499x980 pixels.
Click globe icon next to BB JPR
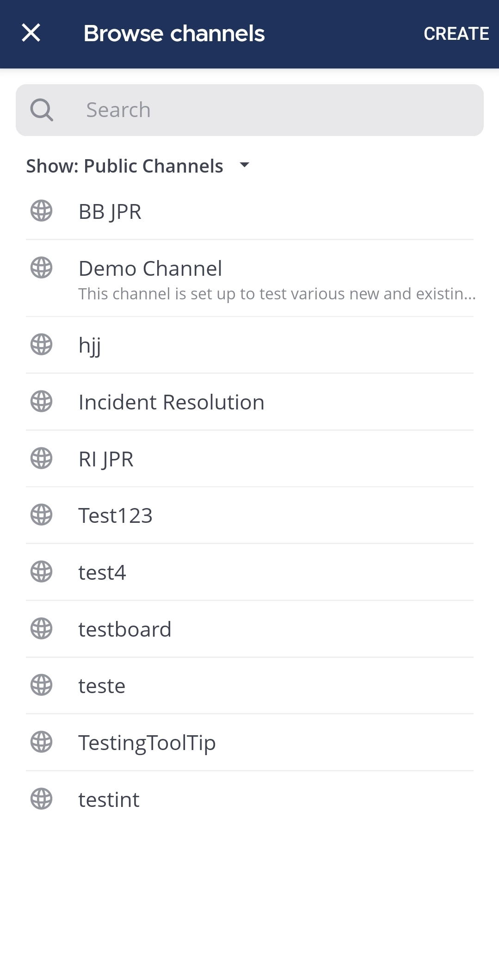(41, 211)
